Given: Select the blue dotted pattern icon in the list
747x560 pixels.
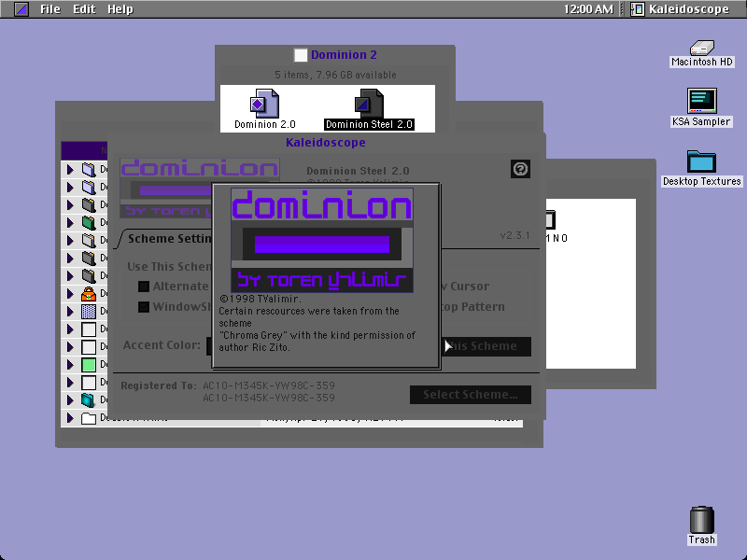Looking at the screenshot, I should [89, 311].
